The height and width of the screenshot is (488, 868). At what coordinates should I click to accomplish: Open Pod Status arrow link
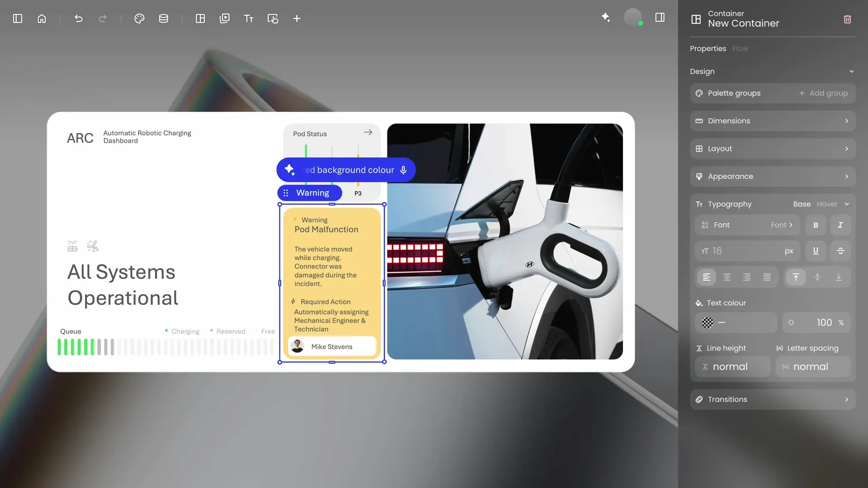coord(368,132)
